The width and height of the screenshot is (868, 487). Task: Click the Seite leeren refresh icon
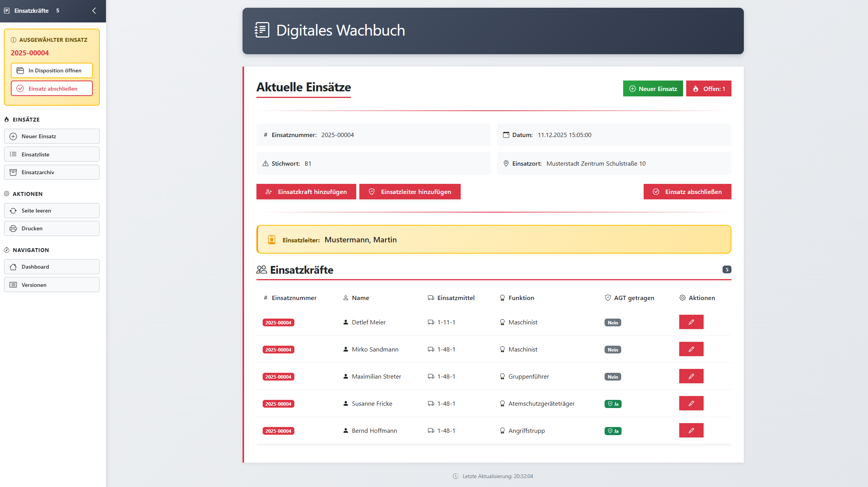(14, 210)
